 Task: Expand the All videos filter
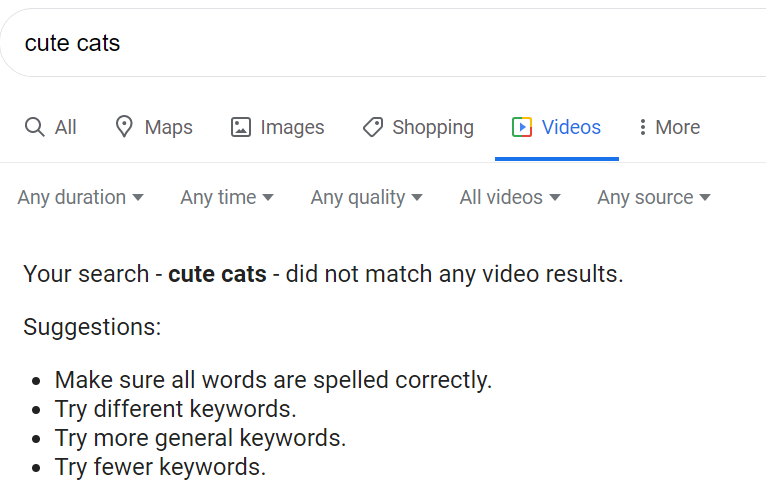(510, 197)
